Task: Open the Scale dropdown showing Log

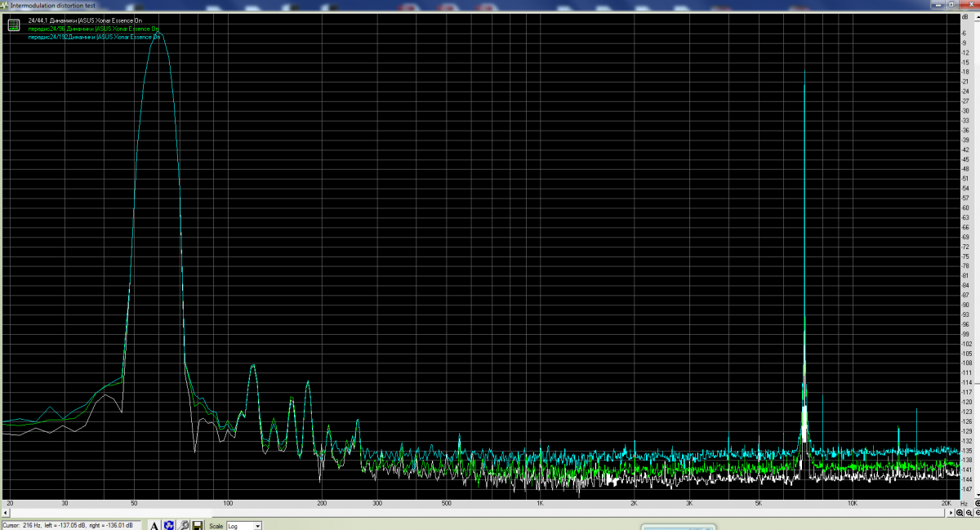Action: click(x=244, y=525)
